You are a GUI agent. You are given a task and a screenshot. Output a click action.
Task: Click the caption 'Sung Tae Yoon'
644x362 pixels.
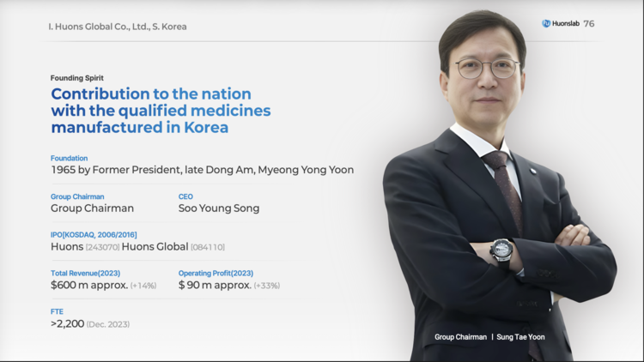pos(521,337)
